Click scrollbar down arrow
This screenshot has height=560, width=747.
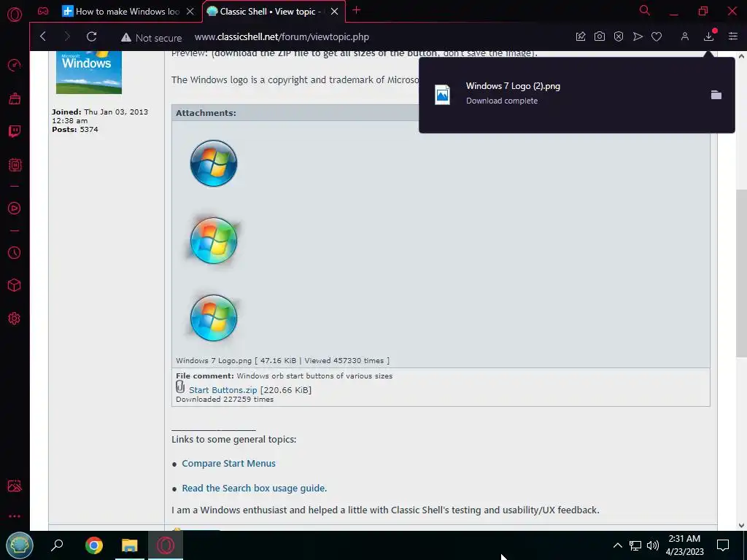[741, 525]
